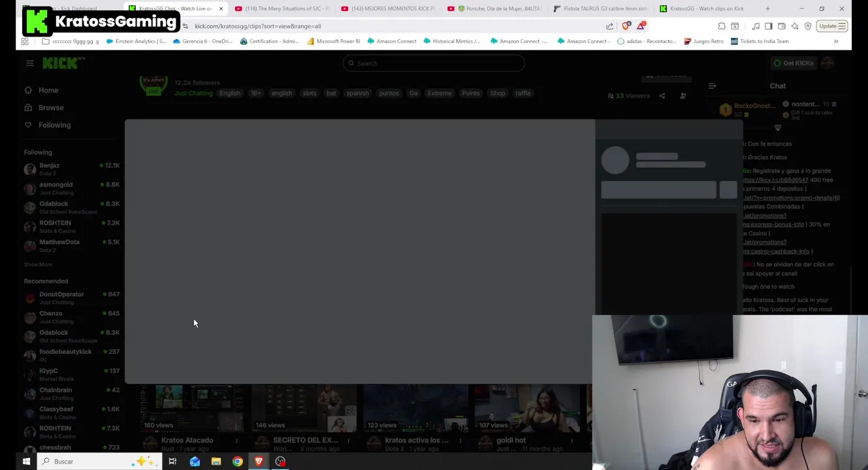This screenshot has height=470, width=868.
Task: Open the Kick sidebar hamburger menu
Action: coord(29,63)
